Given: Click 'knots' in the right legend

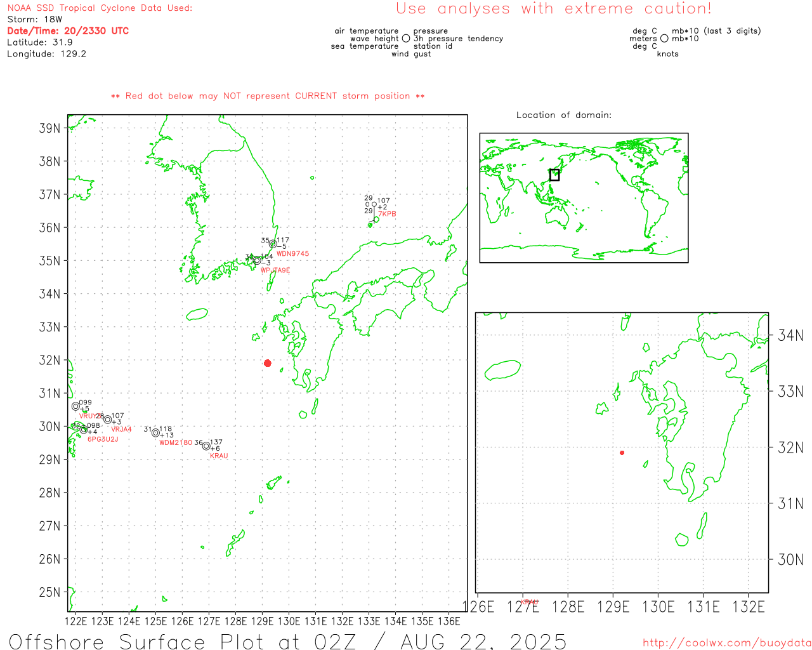Looking at the screenshot, I should [x=668, y=54].
